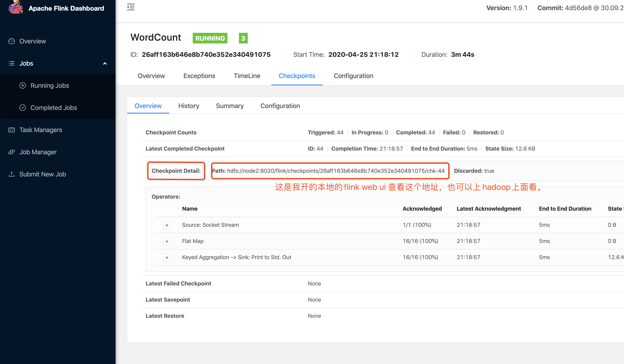Select the checkpoint Summary sub-tab
The width and height of the screenshot is (624, 364).
coord(229,106)
